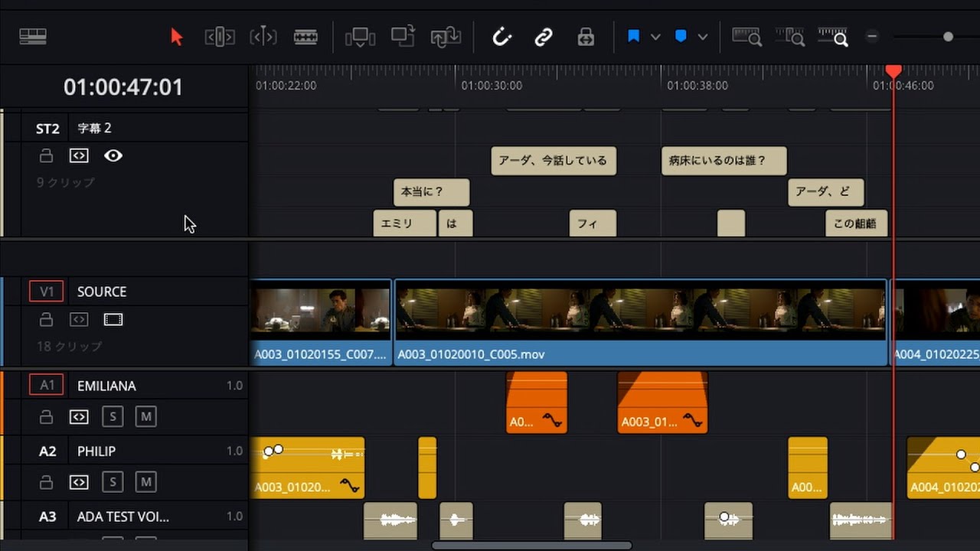Click the zoom out minus button
The width and height of the screenshot is (980, 551).
click(x=872, y=37)
